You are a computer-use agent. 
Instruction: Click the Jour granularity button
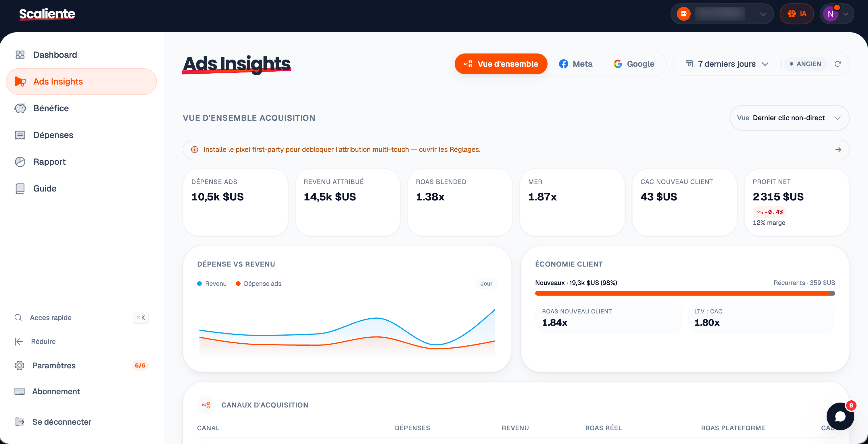coord(486,284)
